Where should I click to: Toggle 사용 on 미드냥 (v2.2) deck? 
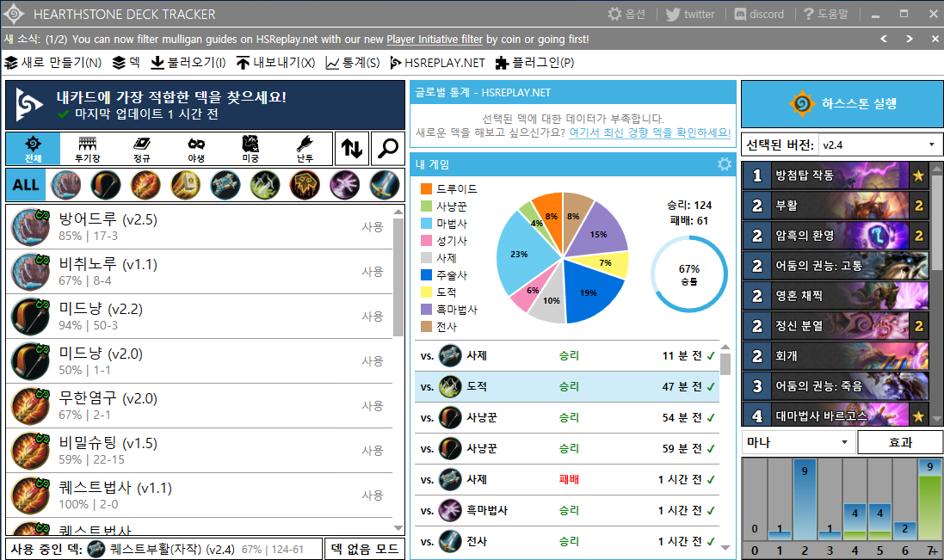point(372,317)
